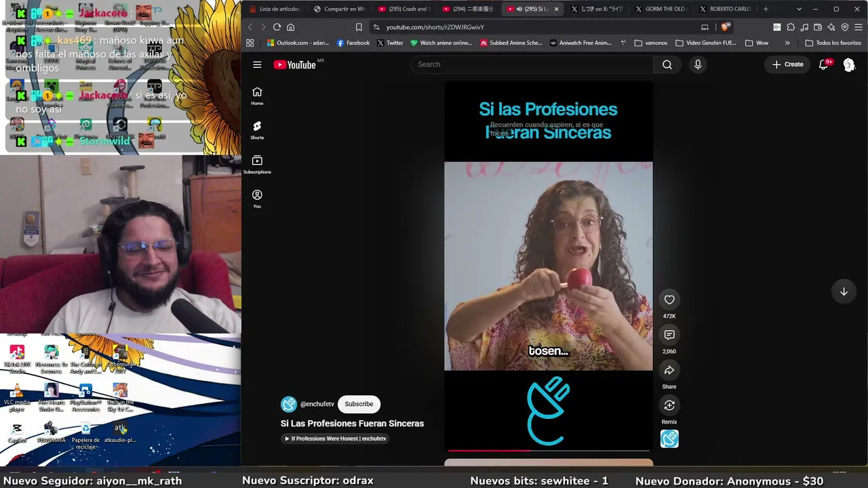Open the browser apps grid icon
The height and width of the screenshot is (488, 868).
point(250,43)
